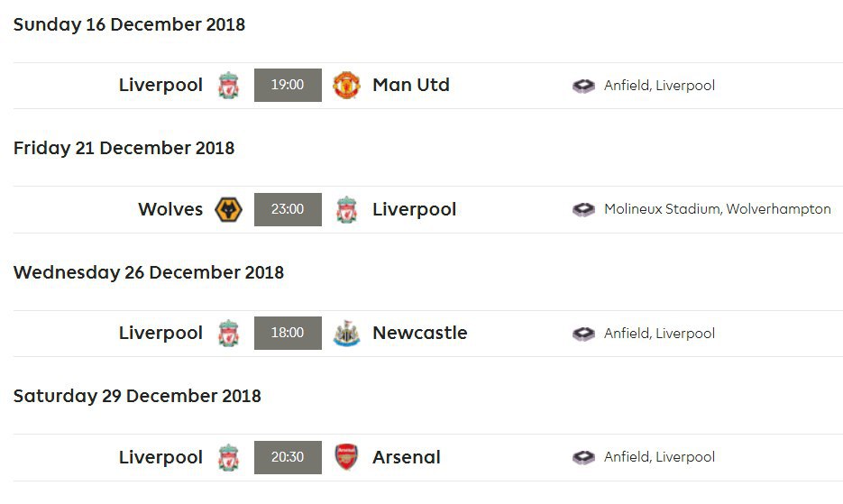Click stadium icon beside Molineux Stadium
Screen dimensions: 843x504
(583, 209)
